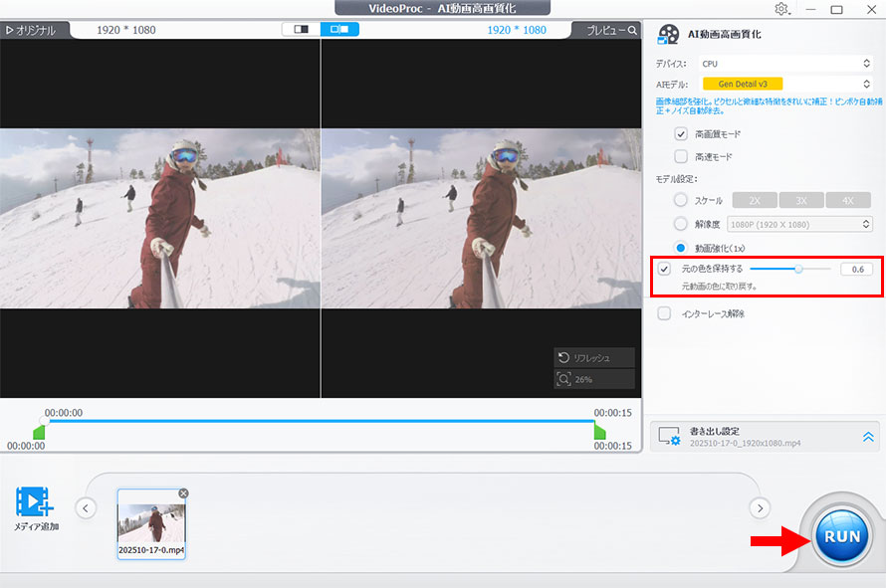Enable インターレース解除 checkbox
Screen dimensions: 886x588
pyautogui.click(x=664, y=313)
